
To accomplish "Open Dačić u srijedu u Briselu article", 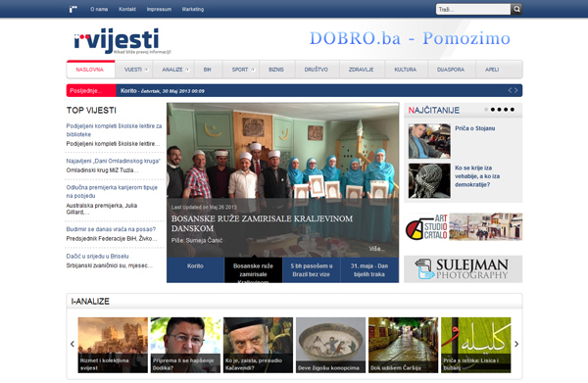I will point(97,256).
